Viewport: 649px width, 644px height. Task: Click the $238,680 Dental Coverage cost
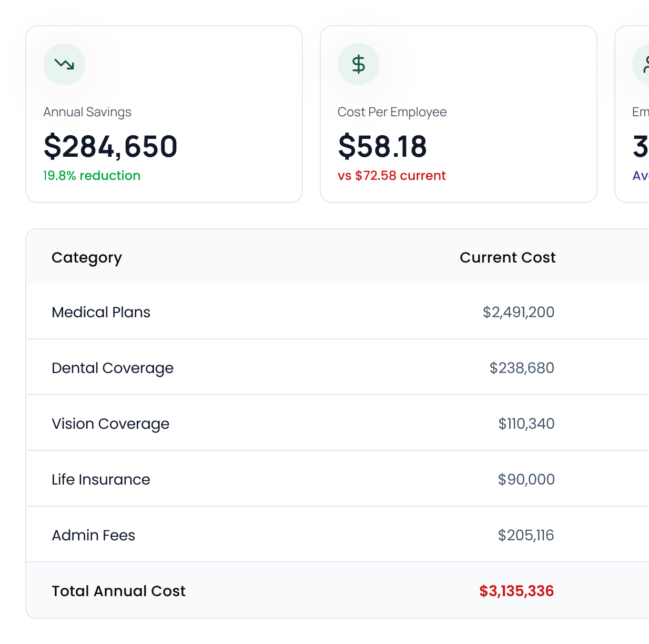pos(521,368)
